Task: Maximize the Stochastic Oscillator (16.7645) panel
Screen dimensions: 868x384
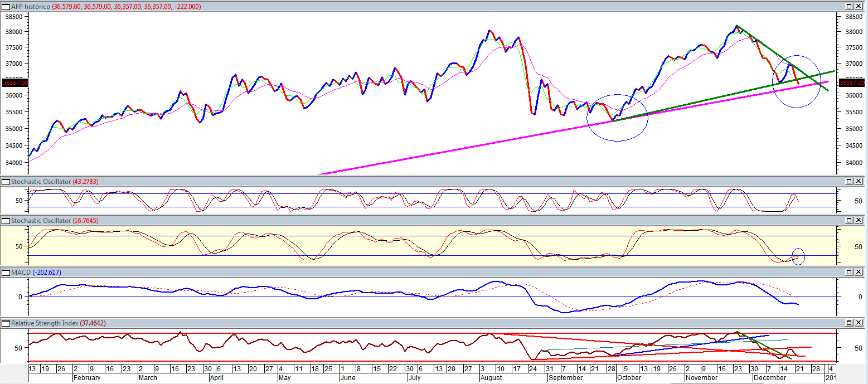Action: [849, 221]
